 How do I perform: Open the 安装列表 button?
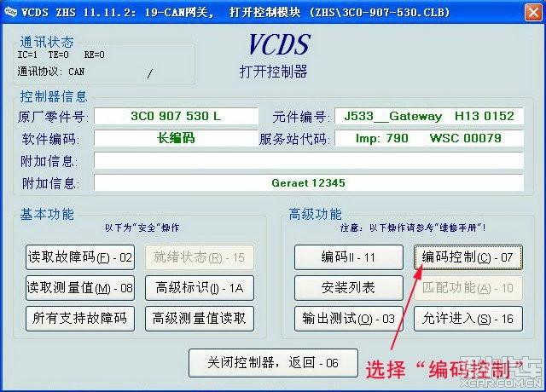click(349, 288)
